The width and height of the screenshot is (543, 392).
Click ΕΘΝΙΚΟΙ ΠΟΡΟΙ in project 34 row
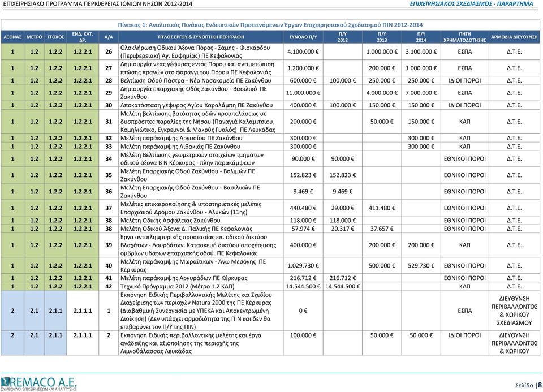[x=465, y=158]
